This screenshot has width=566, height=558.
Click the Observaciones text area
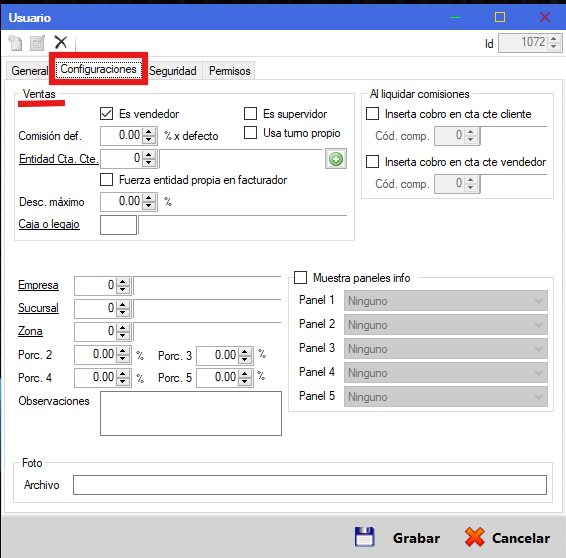pyautogui.click(x=191, y=414)
